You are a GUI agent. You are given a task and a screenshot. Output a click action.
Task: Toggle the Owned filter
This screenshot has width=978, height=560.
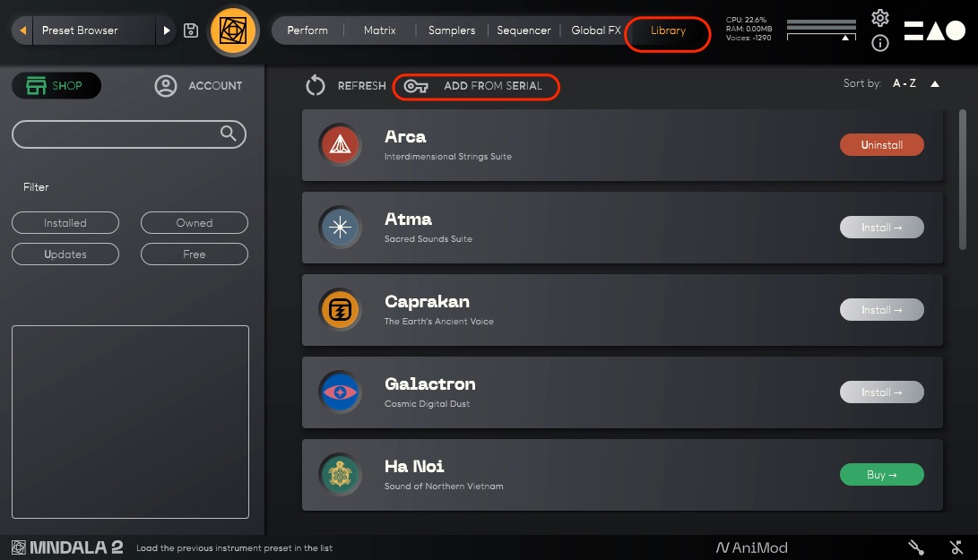tap(195, 222)
